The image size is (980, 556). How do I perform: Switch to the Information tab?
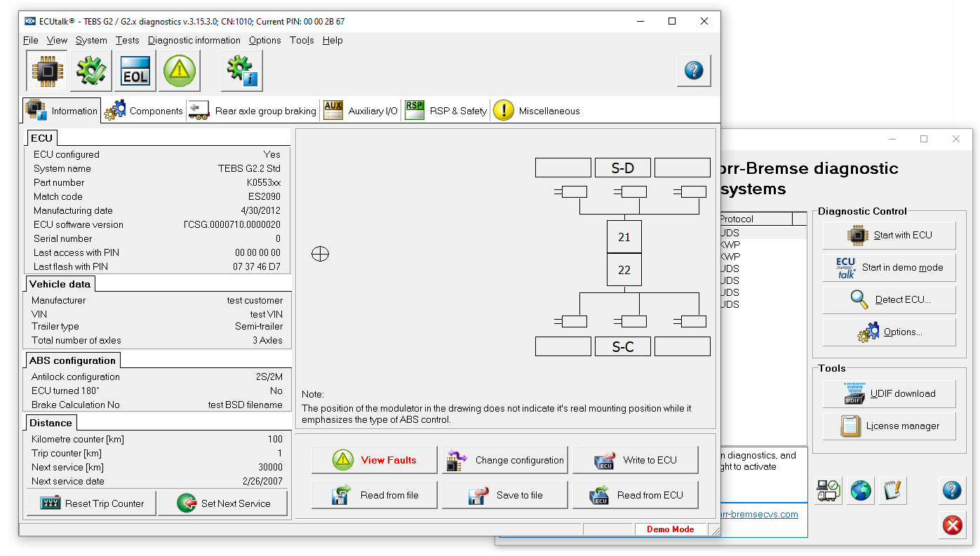coord(62,111)
